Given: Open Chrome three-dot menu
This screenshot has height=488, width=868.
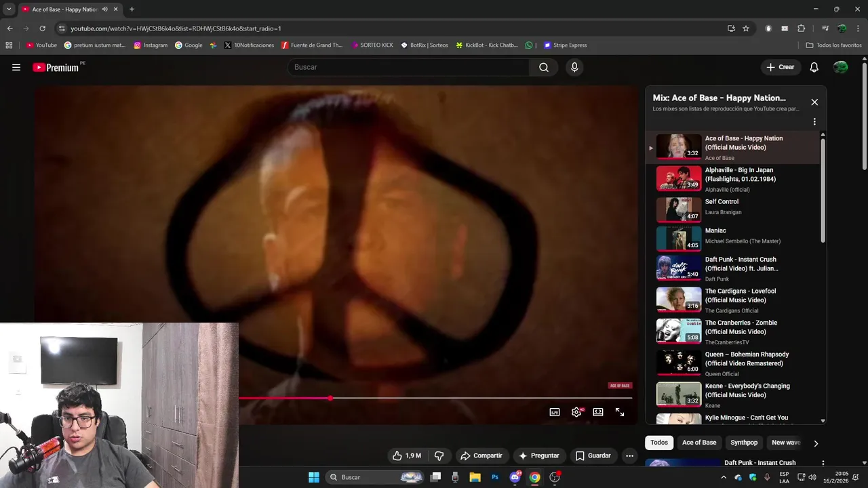Looking at the screenshot, I should (x=859, y=28).
